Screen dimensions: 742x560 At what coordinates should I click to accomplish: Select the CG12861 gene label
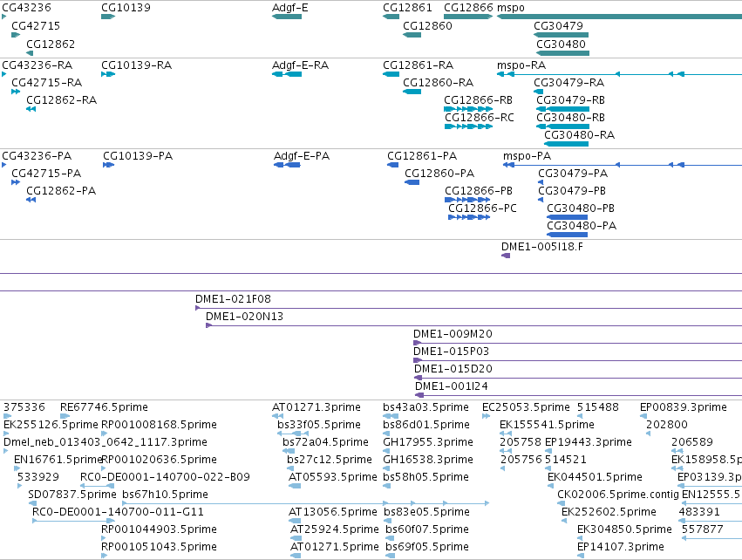tap(407, 8)
